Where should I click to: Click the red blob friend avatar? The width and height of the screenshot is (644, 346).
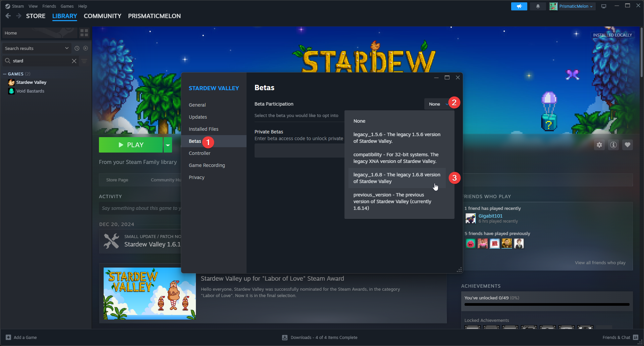(471, 243)
